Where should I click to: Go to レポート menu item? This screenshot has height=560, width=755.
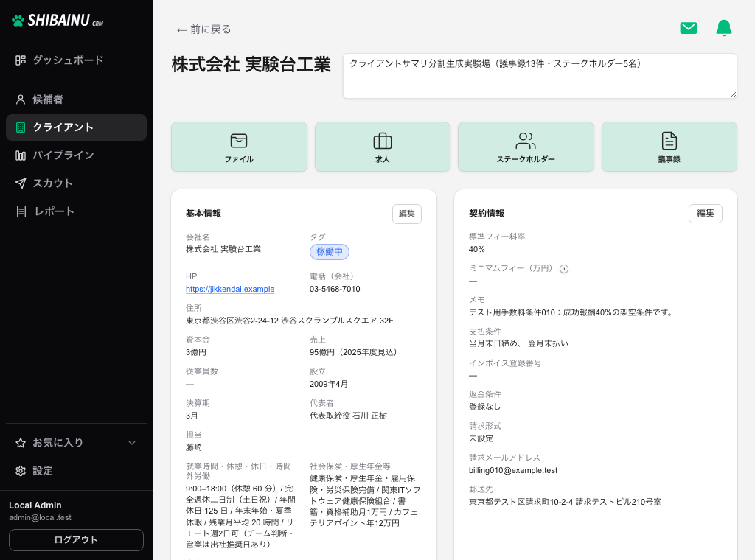tap(76, 211)
